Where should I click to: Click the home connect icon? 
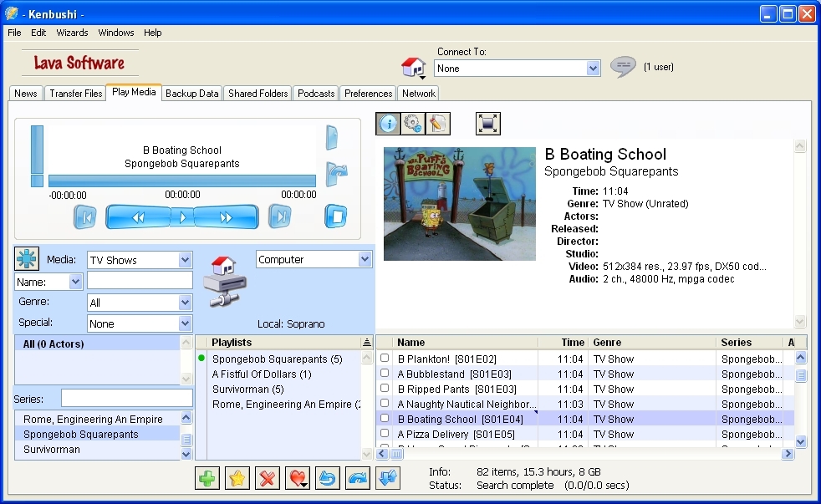[413, 68]
